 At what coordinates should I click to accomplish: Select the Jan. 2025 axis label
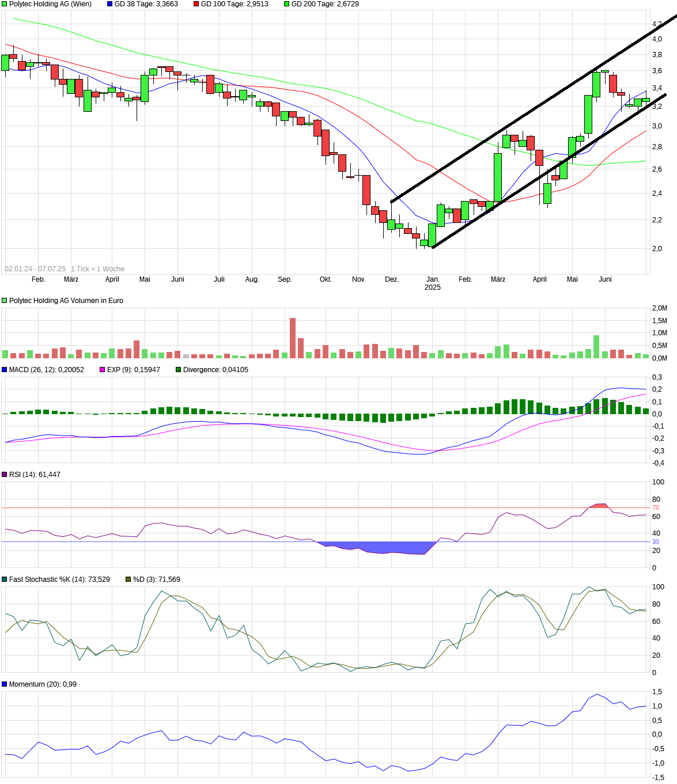[x=433, y=283]
